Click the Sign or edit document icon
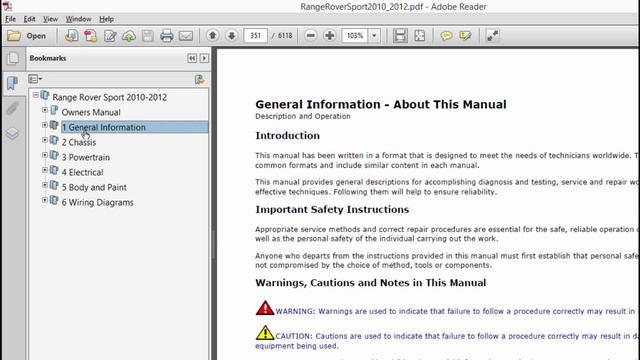The width and height of the screenshot is (640, 360). (x=110, y=36)
